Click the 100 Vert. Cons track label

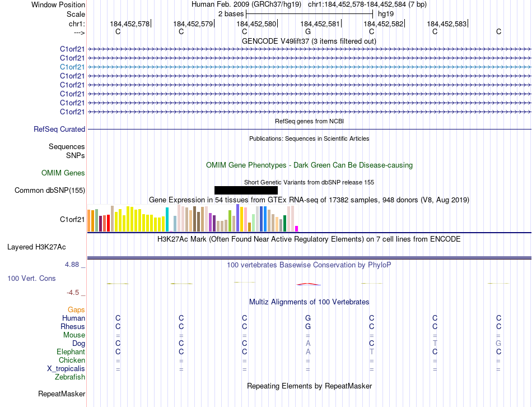click(32, 279)
